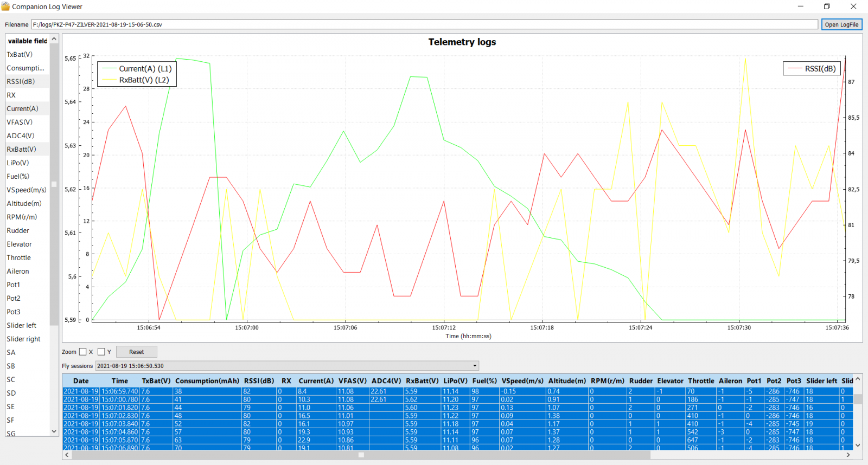868x465 pixels.
Task: Select the row with time 15:07:05.870
Action: 458,440
